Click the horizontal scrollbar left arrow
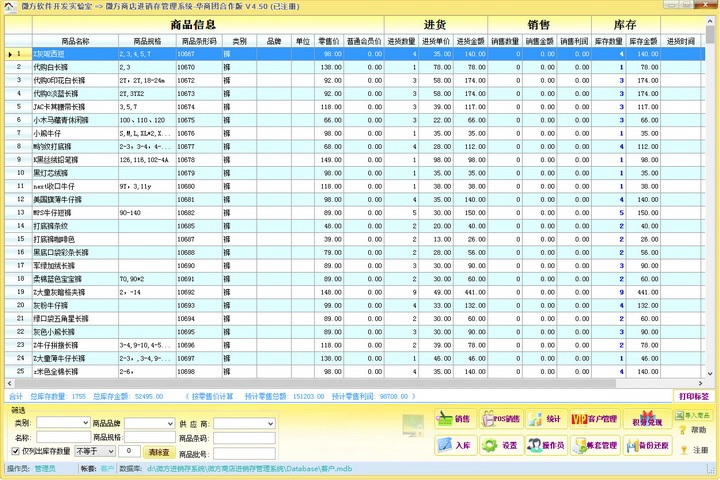The width and height of the screenshot is (720, 480). [x=10, y=383]
